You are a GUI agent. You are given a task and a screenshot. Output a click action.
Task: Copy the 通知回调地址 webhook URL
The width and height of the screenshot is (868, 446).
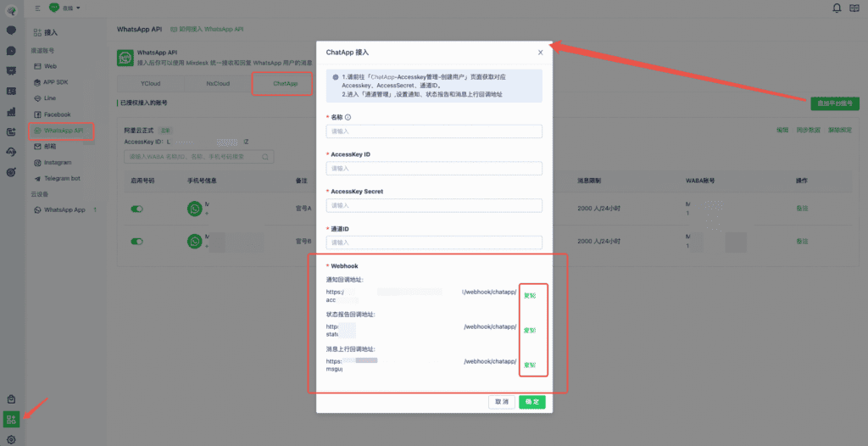530,295
